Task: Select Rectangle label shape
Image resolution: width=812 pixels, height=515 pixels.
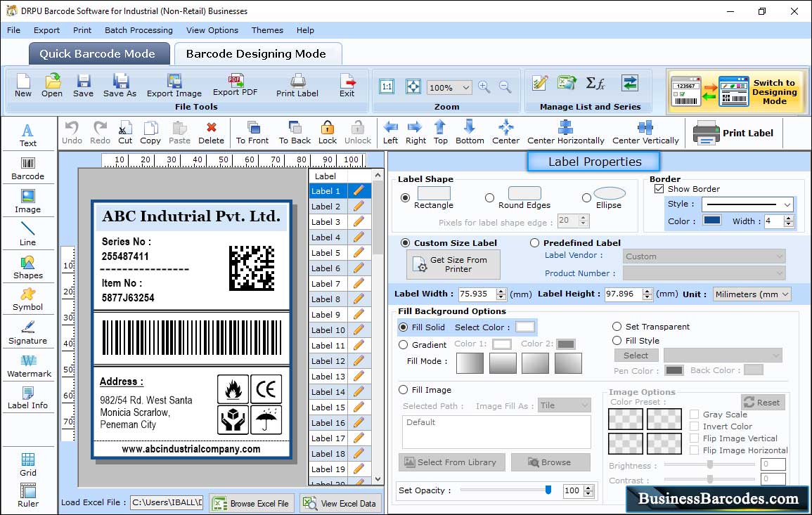Action: pos(406,197)
